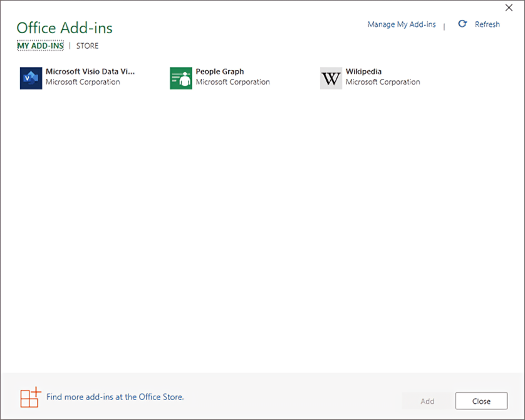Select the People Graph add-in title
This screenshot has width=525, height=420.
click(220, 72)
